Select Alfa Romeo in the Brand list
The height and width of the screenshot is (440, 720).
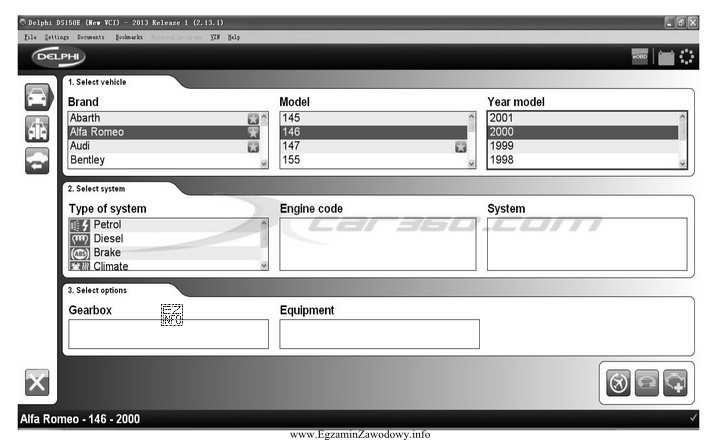point(164,132)
